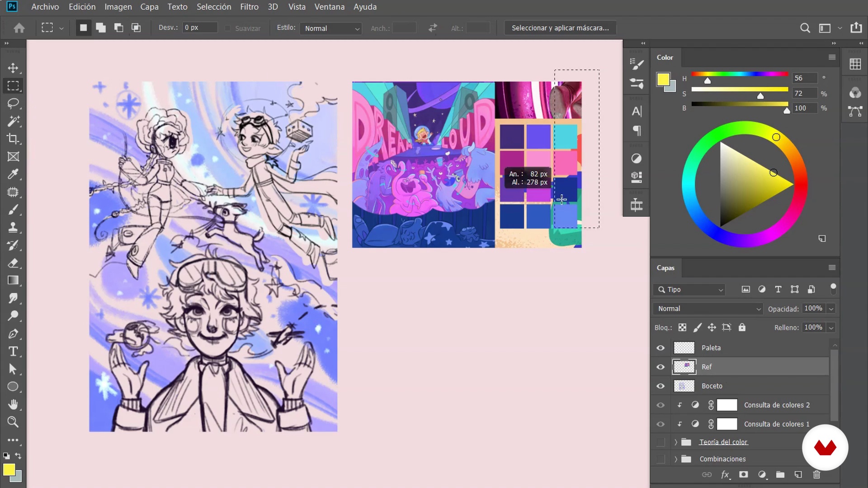Toggle layer filtering switch on or off

[x=833, y=289]
